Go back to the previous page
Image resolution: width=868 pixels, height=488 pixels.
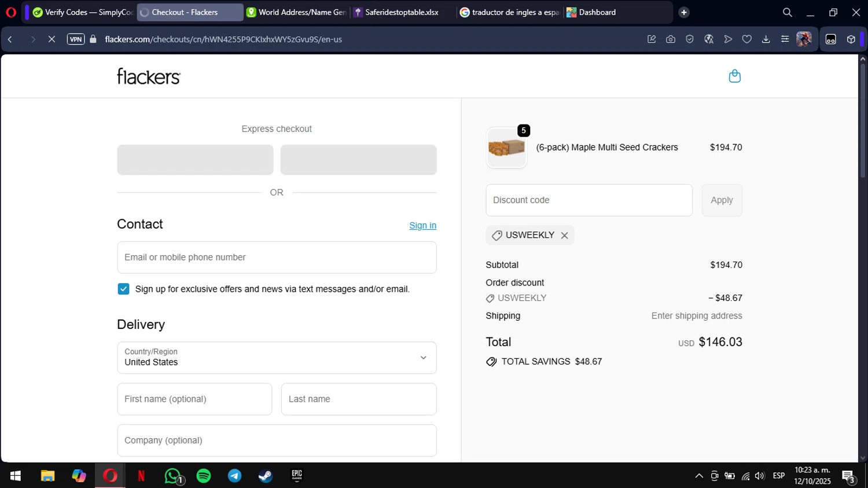[x=10, y=39]
